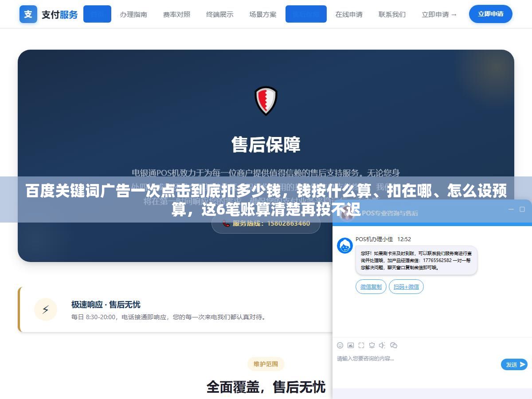Click the 支付服务 brand name
This screenshot has height=399, width=532.
pyautogui.click(x=60, y=15)
